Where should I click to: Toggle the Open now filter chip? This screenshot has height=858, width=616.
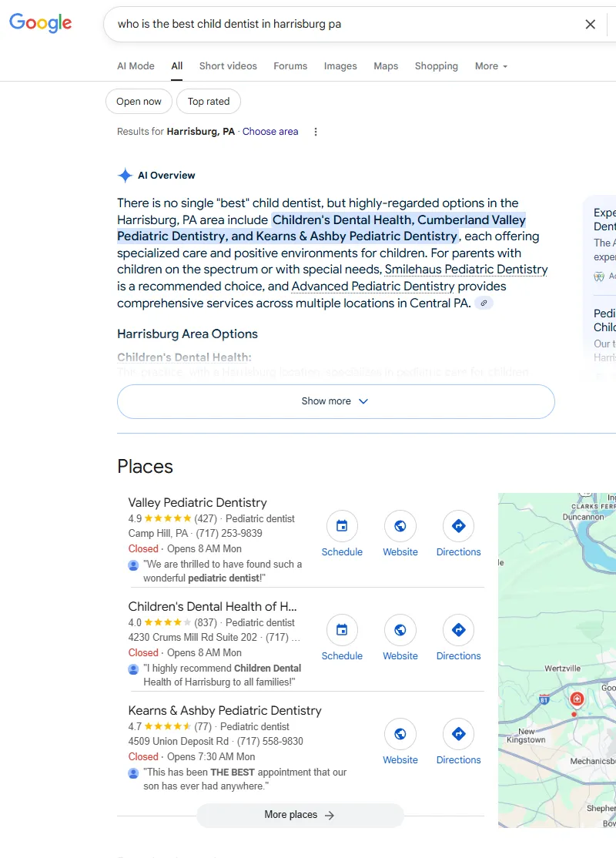point(139,101)
